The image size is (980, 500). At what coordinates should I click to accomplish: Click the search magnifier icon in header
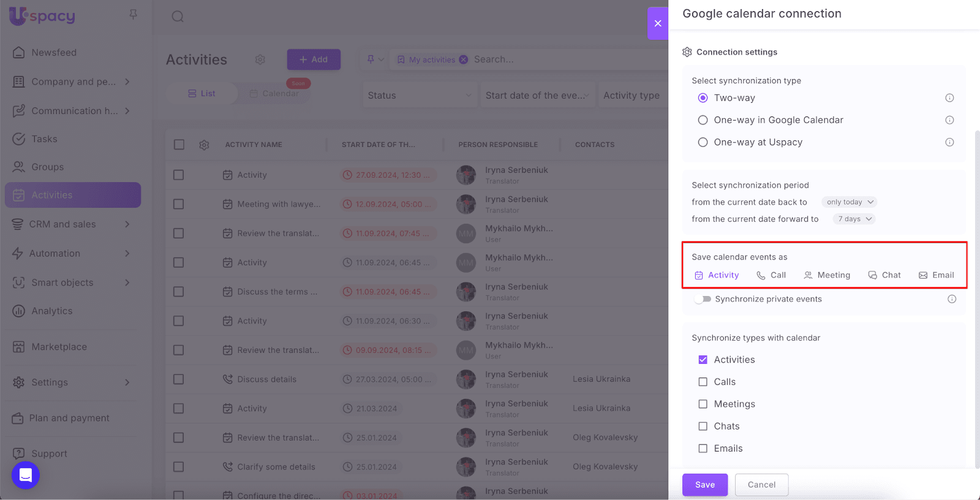(x=178, y=17)
